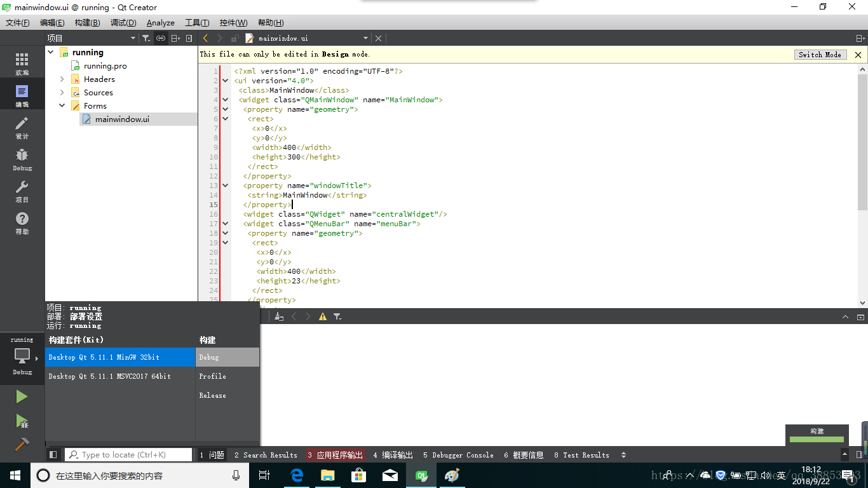
Task: Fold the rect block on line 6
Action: tap(225, 119)
